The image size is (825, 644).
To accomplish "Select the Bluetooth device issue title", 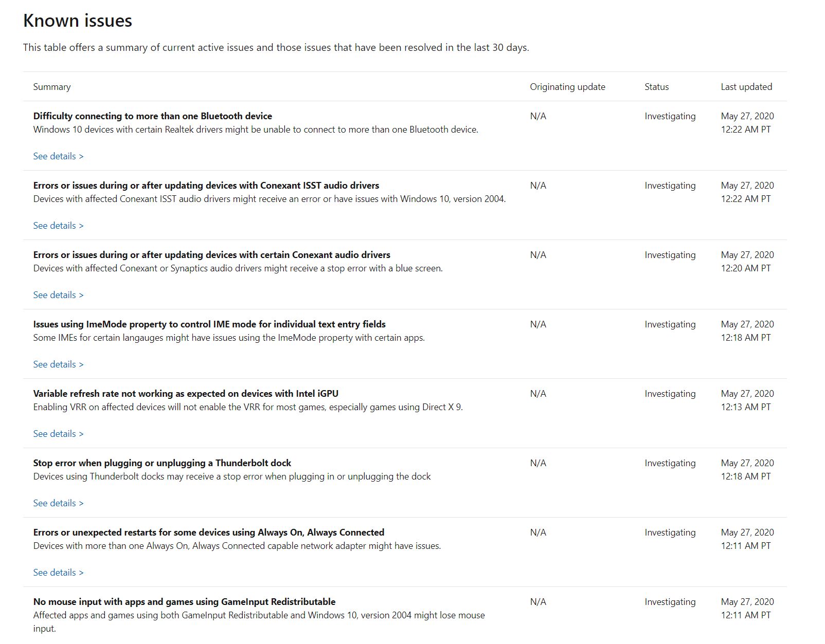I will point(153,116).
